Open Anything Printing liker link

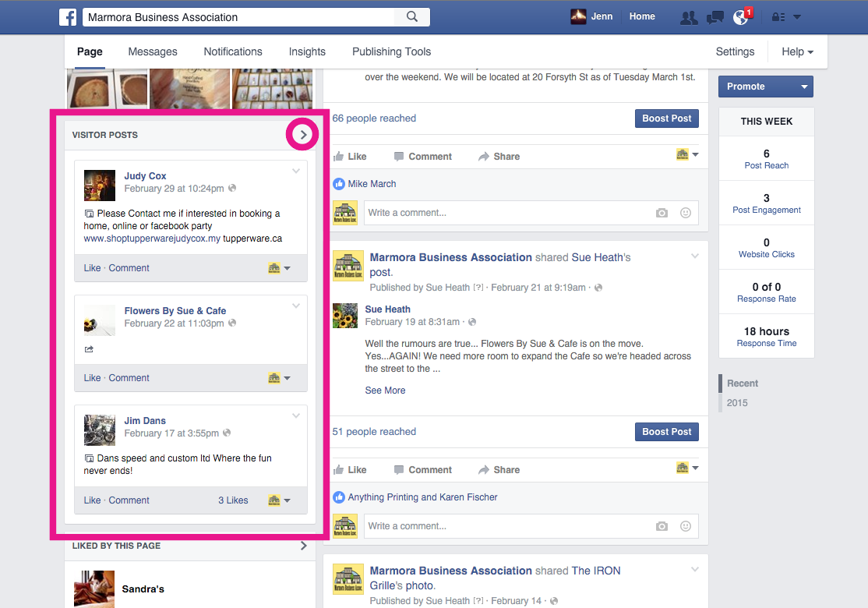click(383, 497)
